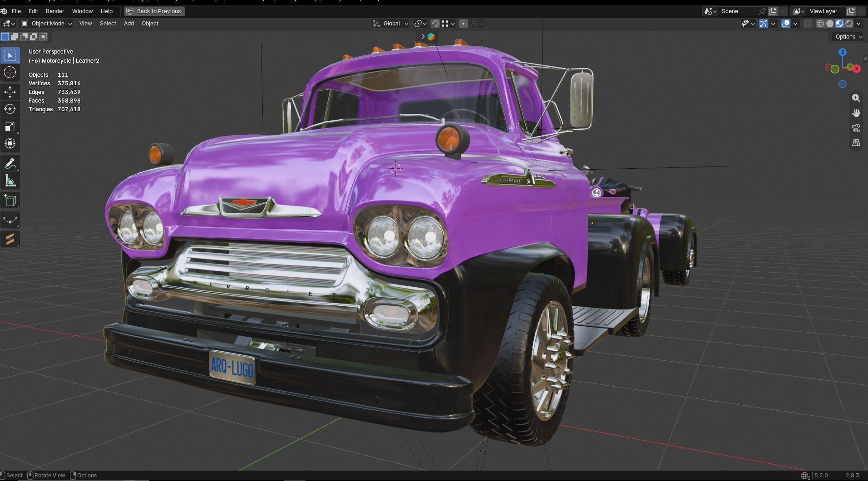The width and height of the screenshot is (868, 481).
Task: Open the Object menu in viewport header
Action: pos(150,24)
